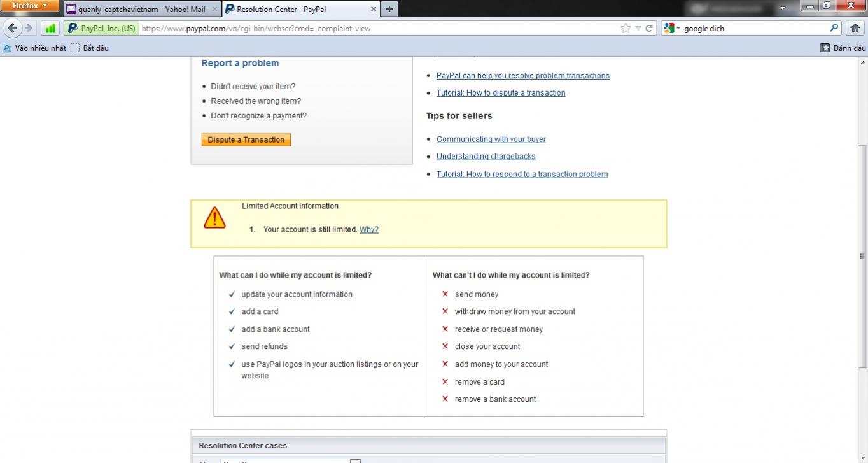Click the 'receive or request money' item

(499, 330)
